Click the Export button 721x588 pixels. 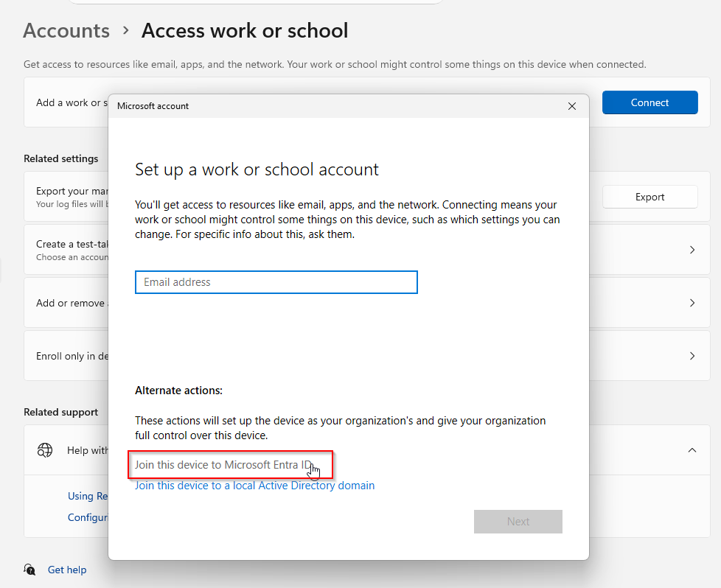tap(649, 197)
